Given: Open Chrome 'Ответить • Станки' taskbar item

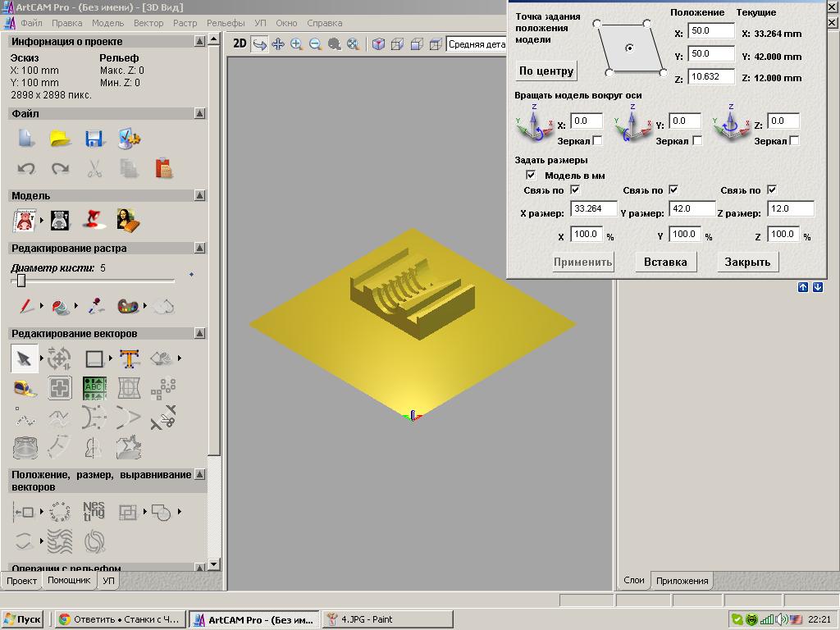Looking at the screenshot, I should point(119,619).
